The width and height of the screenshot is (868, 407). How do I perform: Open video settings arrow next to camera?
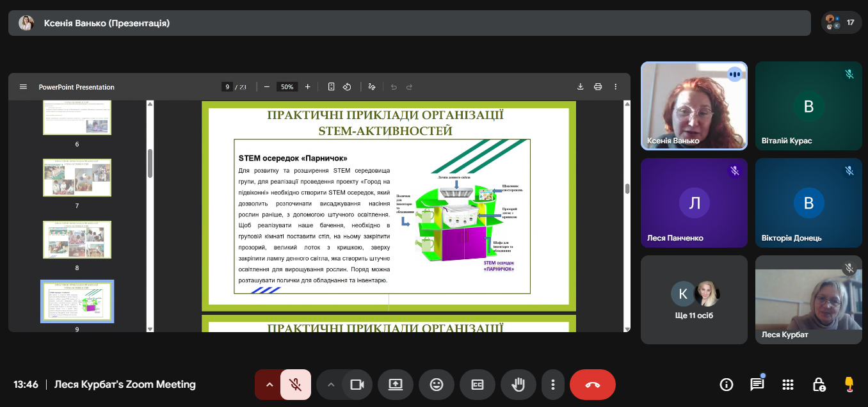click(331, 385)
